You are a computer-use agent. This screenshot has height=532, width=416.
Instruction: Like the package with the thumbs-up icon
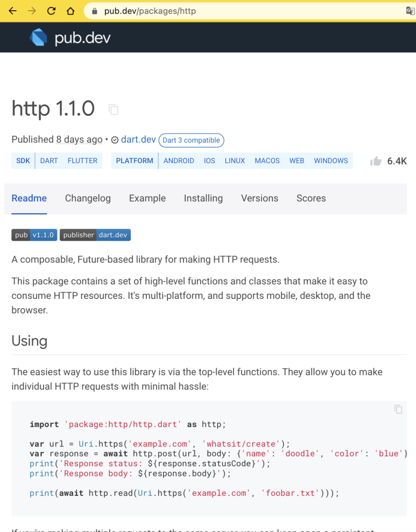(x=376, y=161)
